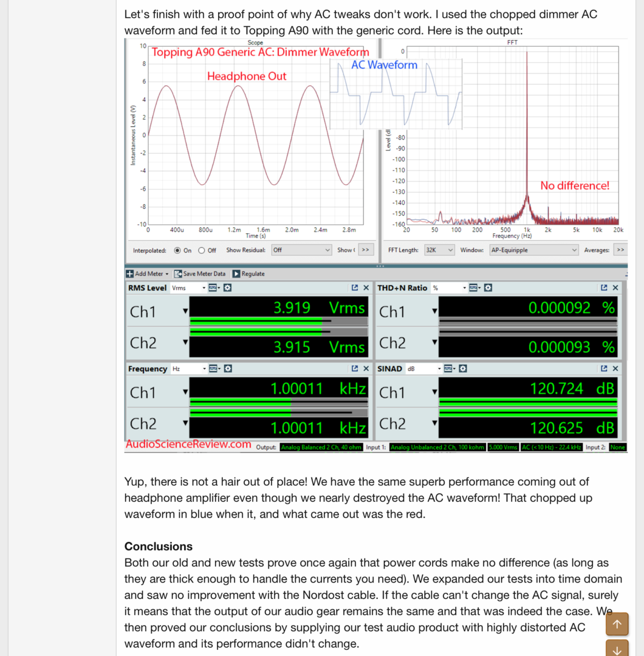644x656 pixels.
Task: Open the Window AP-Equiripple dropdown
Action: (534, 250)
